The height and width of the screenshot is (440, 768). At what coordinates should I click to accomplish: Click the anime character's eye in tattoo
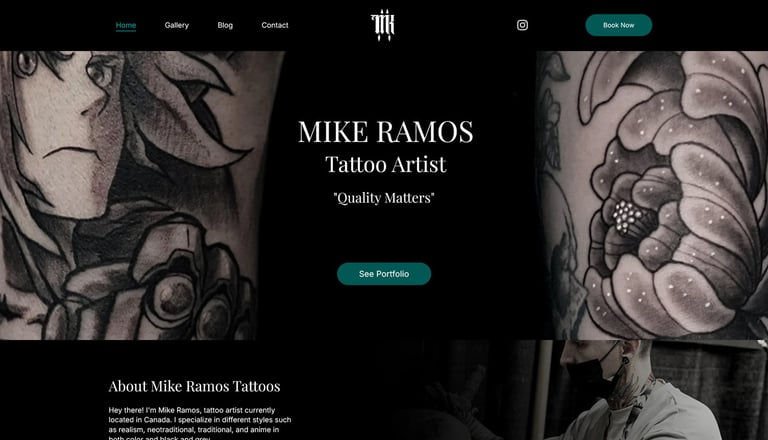click(x=100, y=73)
